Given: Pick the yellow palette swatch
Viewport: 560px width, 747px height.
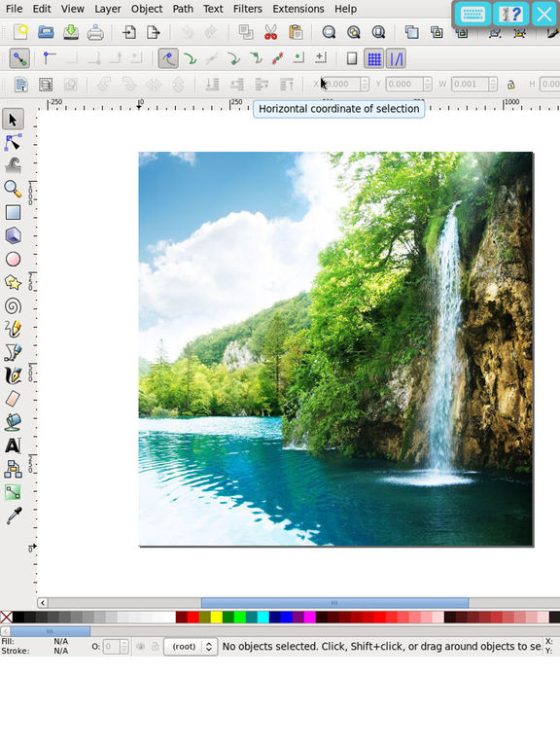Looking at the screenshot, I should point(216,618).
